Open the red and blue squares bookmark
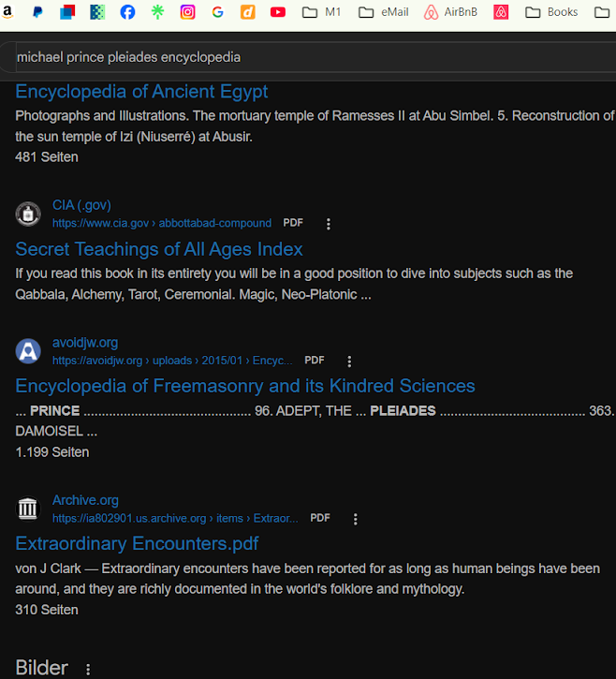The image size is (616, 679). (x=67, y=11)
